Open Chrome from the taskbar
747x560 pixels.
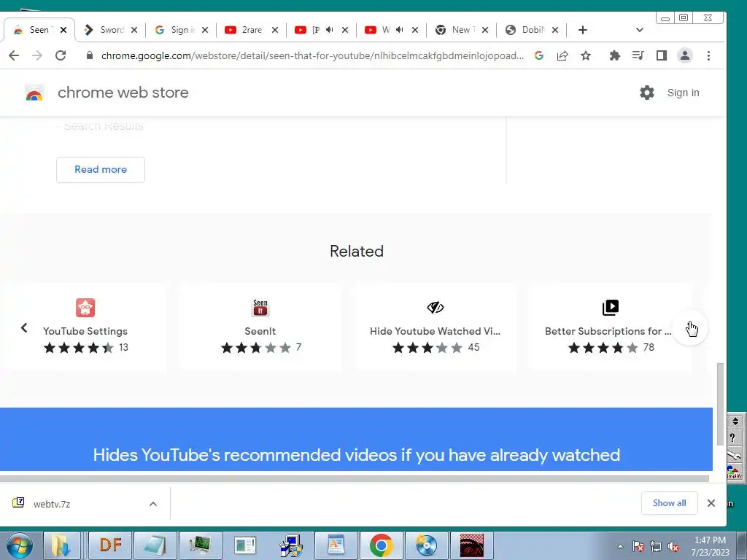pos(381,545)
